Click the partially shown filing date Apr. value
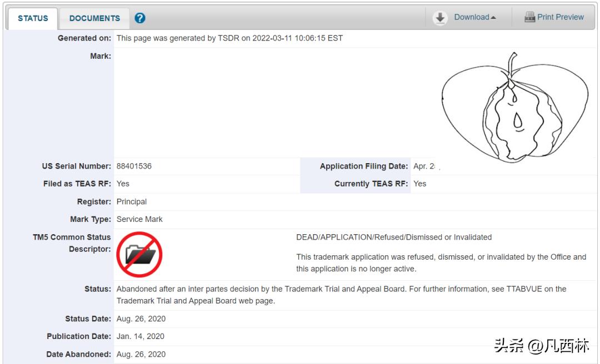 [425, 166]
